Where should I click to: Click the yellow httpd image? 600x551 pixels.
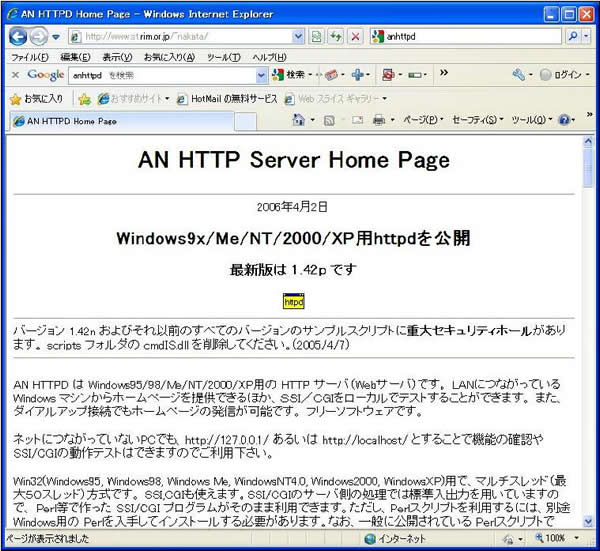[x=293, y=301]
